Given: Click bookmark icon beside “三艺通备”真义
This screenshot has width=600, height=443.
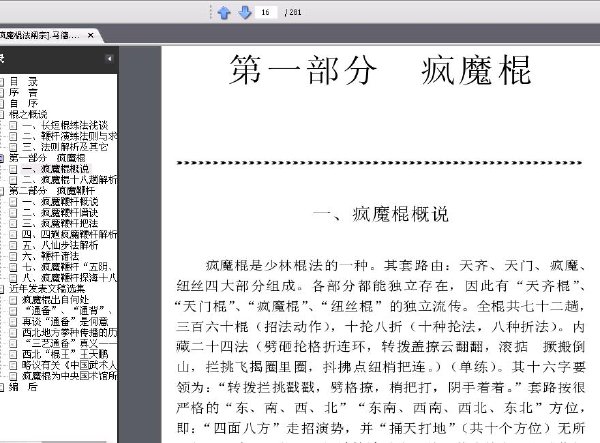Looking at the screenshot, I should [x=13, y=344].
